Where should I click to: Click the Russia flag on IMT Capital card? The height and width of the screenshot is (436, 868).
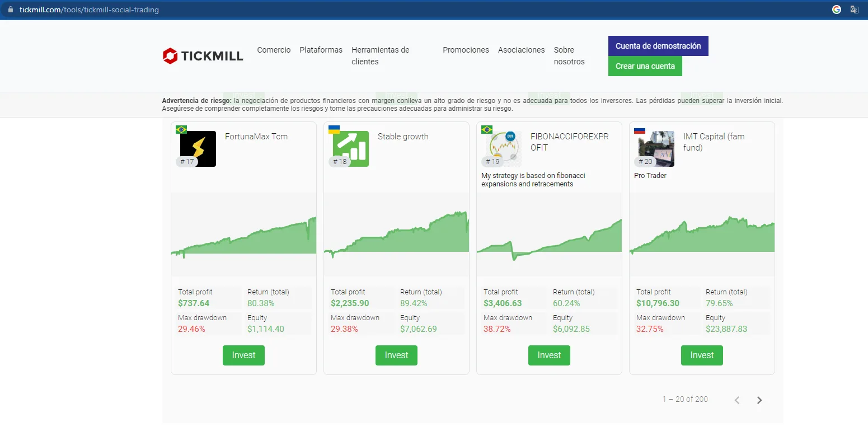pos(640,130)
